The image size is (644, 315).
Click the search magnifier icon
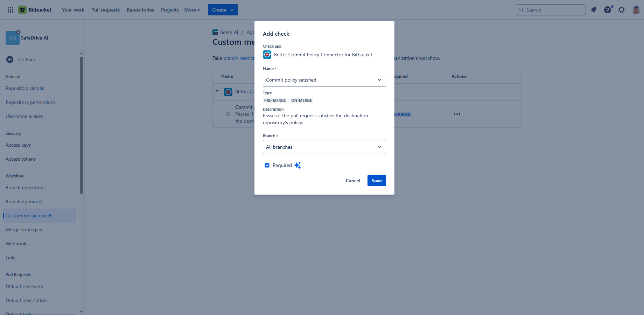[521, 10]
